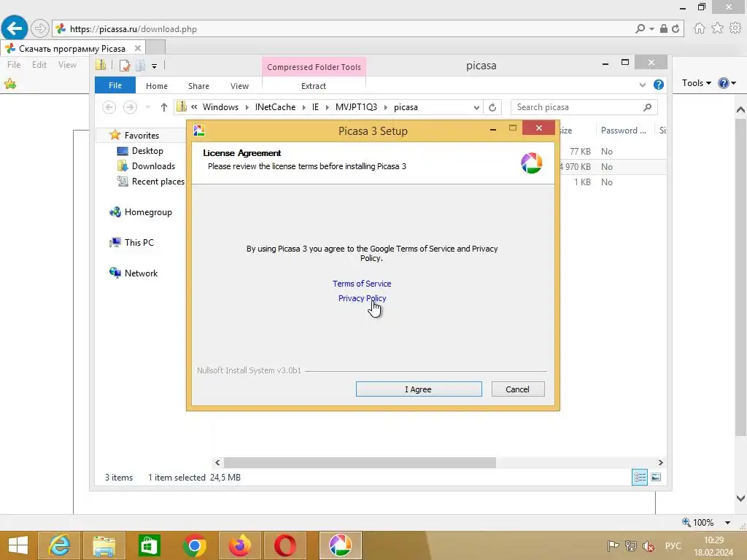Click INetCache in the breadcrumb path

[x=275, y=107]
